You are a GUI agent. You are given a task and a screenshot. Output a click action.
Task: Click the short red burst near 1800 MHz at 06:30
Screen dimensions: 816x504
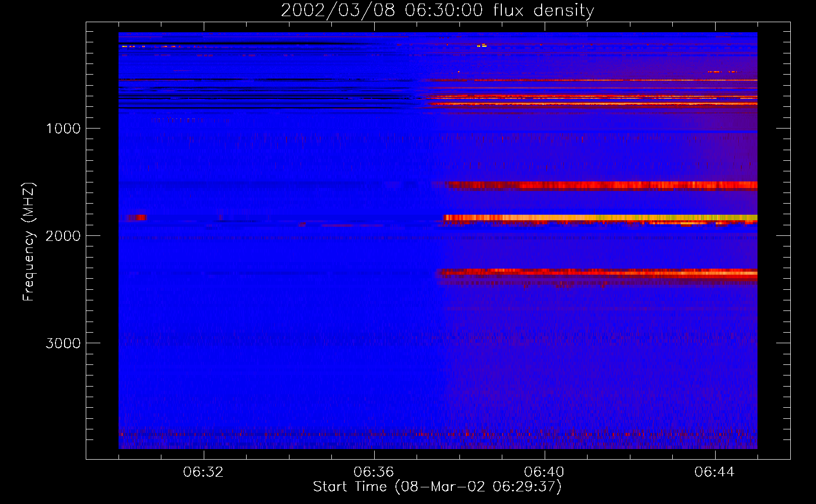[x=135, y=218]
